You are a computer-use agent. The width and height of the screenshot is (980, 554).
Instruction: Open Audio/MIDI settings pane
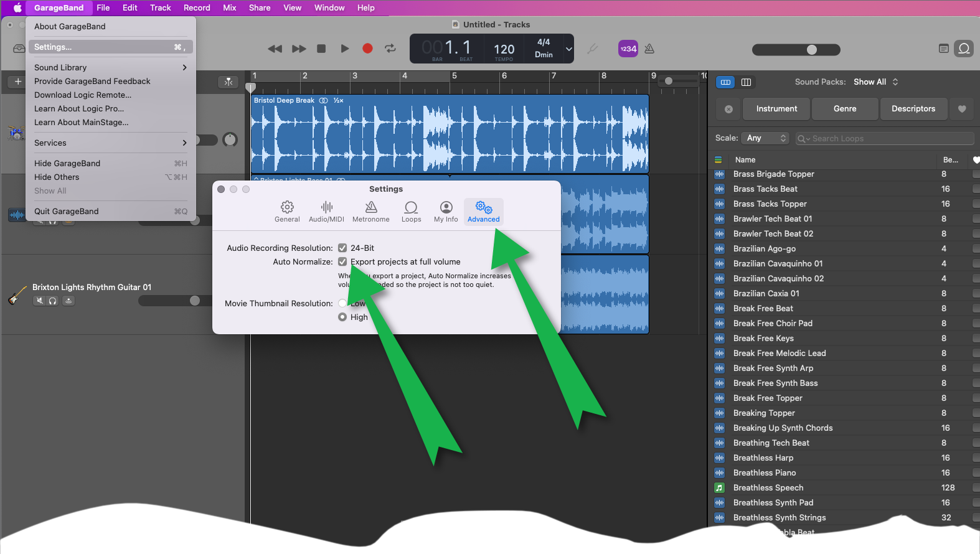(x=326, y=212)
